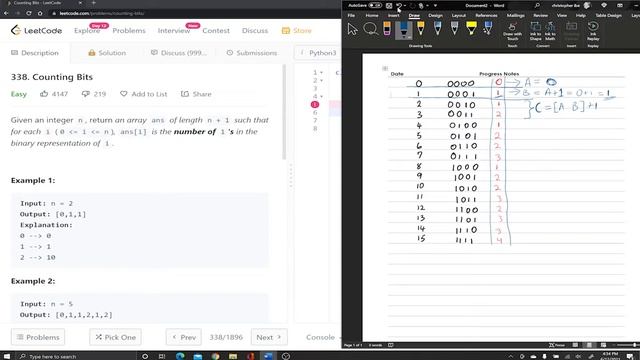Click the thumbs-down dislike icon showing 219
The width and height of the screenshot is (640, 360).
(x=85, y=94)
